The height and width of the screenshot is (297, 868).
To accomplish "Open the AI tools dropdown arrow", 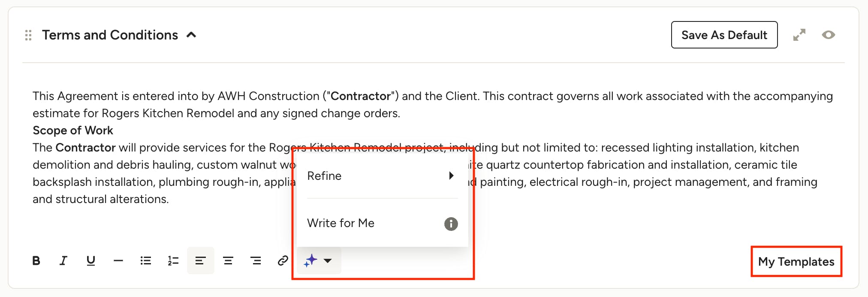I will pyautogui.click(x=328, y=261).
